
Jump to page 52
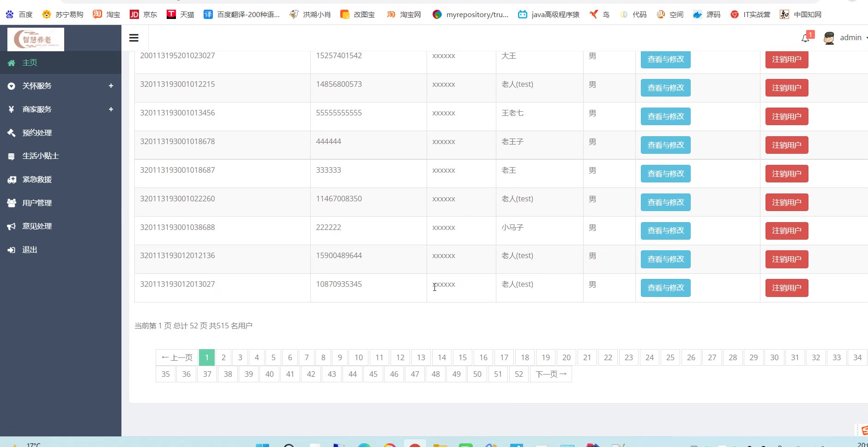[x=519, y=374]
